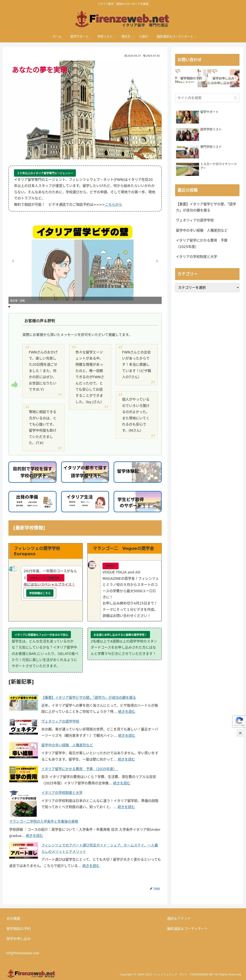
Task: Open article thumbnail 辛い経験
Action: 24,751
